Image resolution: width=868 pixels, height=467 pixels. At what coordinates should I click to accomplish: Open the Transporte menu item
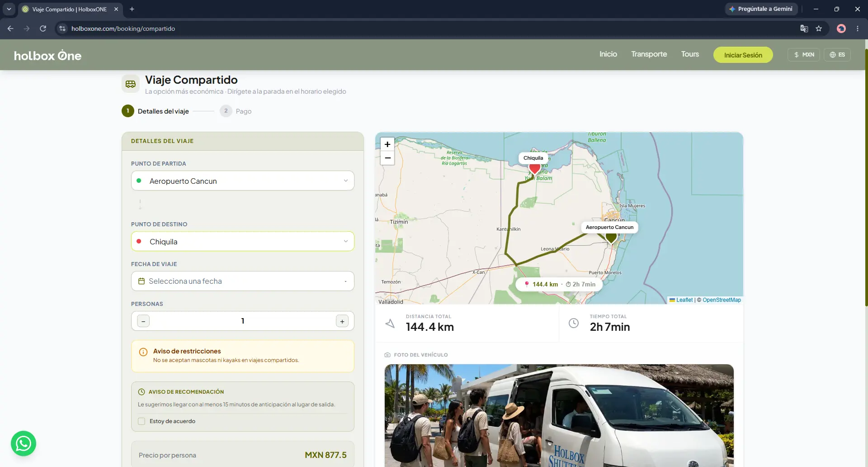pyautogui.click(x=649, y=54)
